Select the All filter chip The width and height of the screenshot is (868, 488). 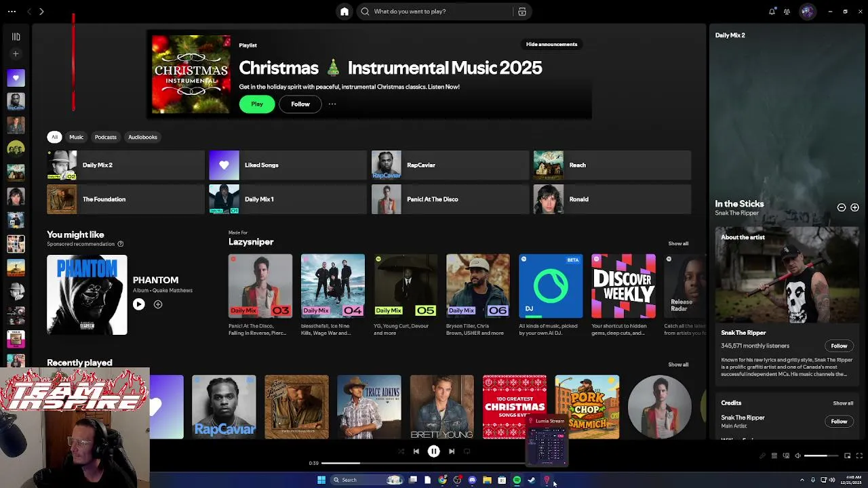point(55,137)
